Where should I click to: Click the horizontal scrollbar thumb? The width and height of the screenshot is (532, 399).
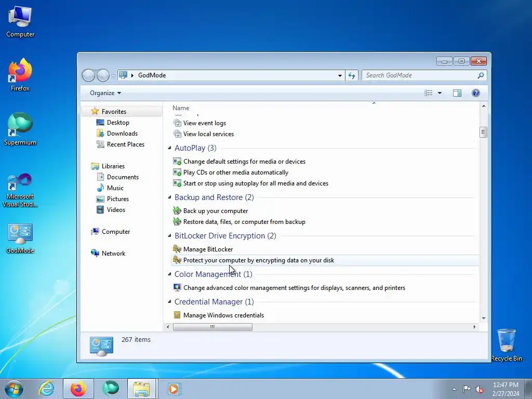tap(212, 327)
